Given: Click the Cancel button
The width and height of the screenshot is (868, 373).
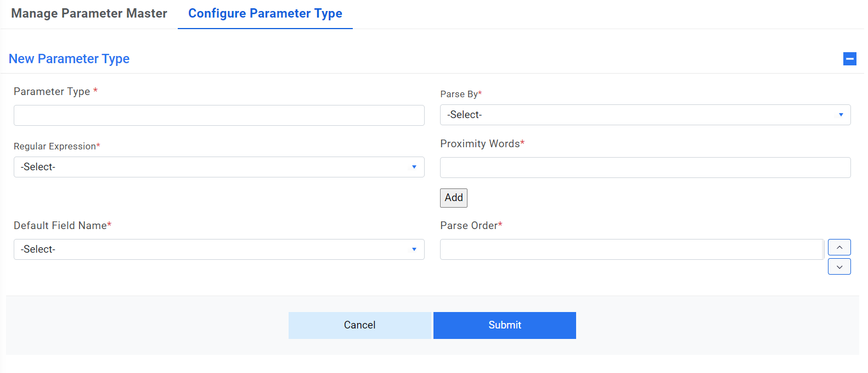Looking at the screenshot, I should [359, 325].
